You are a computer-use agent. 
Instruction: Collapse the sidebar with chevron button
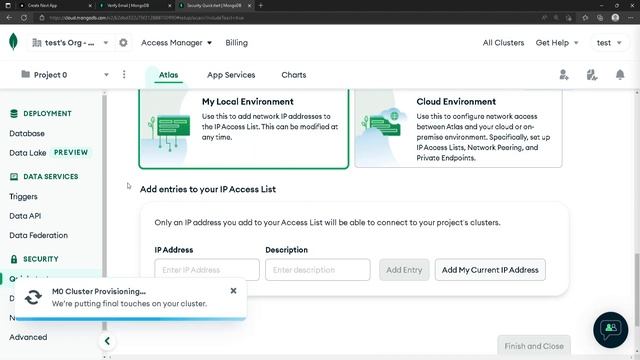(x=107, y=341)
